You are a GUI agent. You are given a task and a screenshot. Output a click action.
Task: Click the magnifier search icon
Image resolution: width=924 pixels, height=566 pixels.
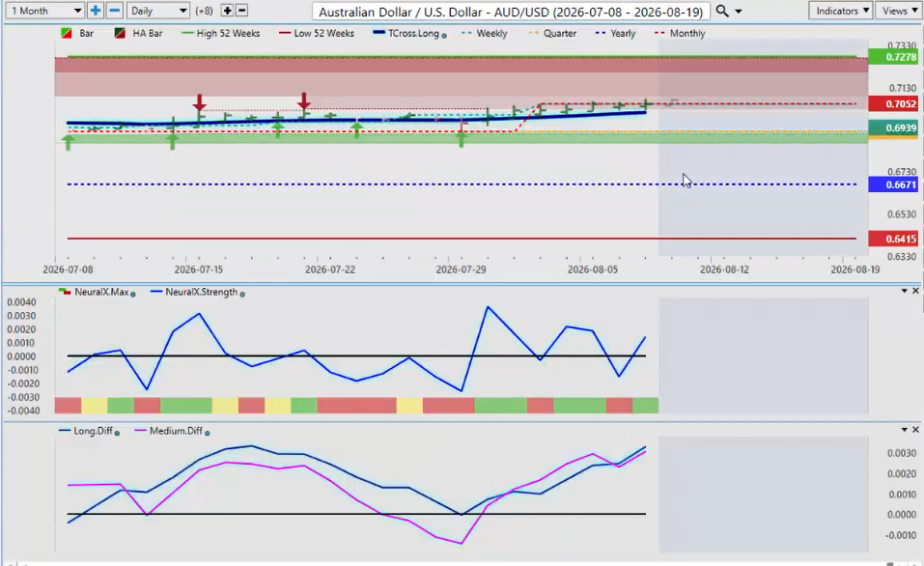click(722, 11)
